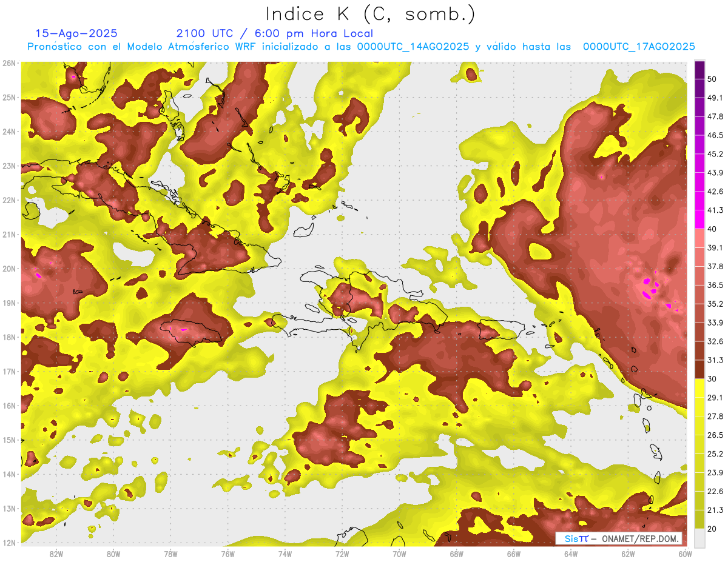728x562 pixels.
Task: Click the legend value '42.6'
Action: click(715, 192)
